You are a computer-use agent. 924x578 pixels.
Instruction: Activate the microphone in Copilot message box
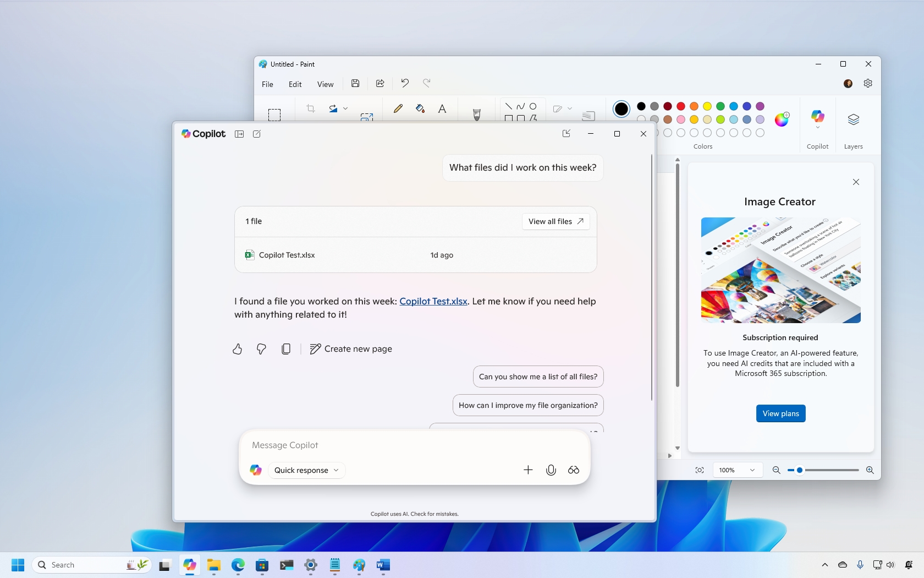551,470
